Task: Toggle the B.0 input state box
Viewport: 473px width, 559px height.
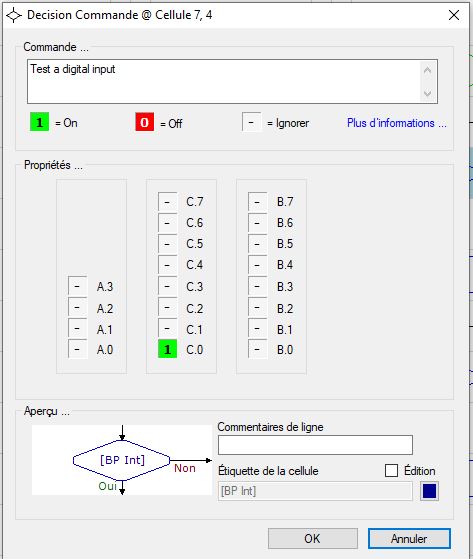Action: (x=257, y=349)
